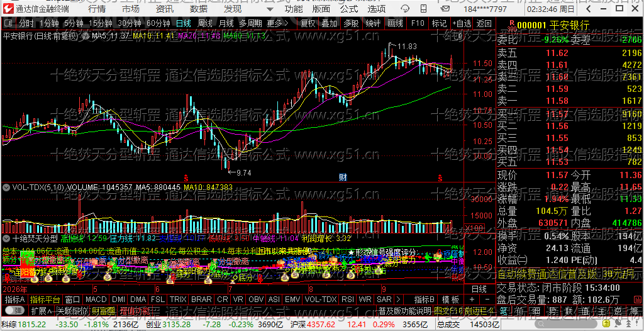Open the 公式 menu
The image size is (644, 331).
(349, 9)
